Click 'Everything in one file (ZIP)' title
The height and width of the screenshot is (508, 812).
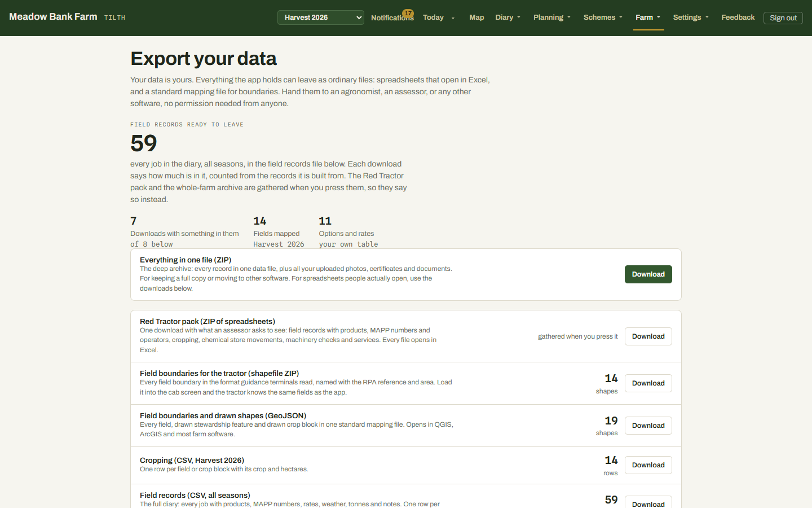click(186, 260)
